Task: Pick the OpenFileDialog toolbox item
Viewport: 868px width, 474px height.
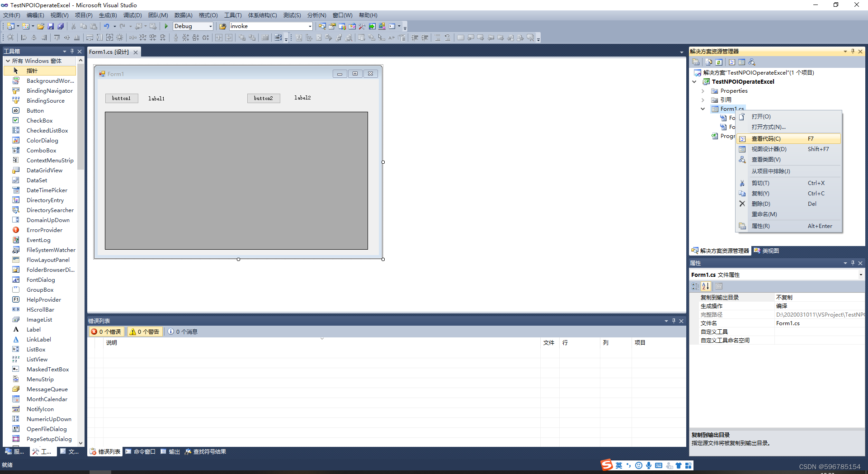Action: pos(40,429)
